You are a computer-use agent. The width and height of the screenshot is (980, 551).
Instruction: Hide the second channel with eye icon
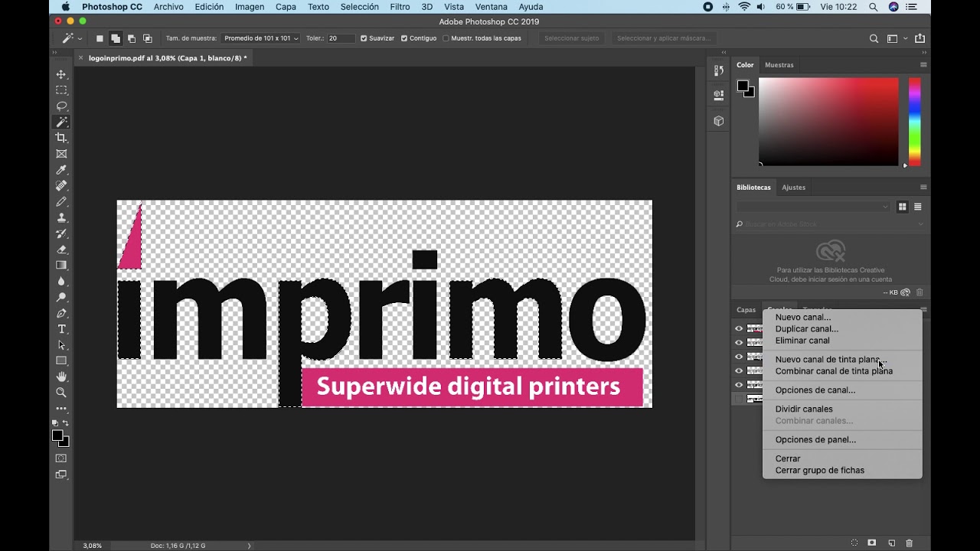click(739, 343)
